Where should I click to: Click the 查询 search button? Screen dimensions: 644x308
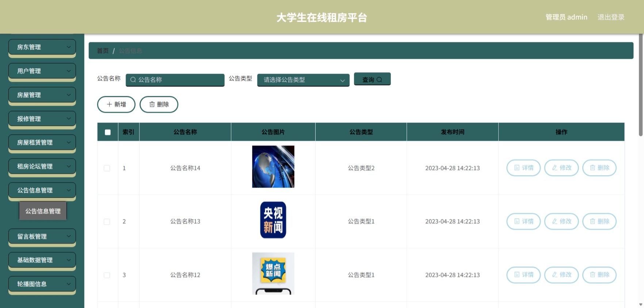(372, 79)
